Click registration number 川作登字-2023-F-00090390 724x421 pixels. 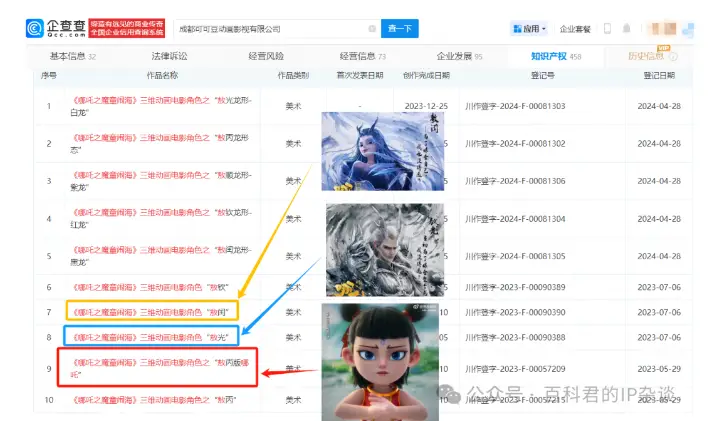(x=515, y=312)
